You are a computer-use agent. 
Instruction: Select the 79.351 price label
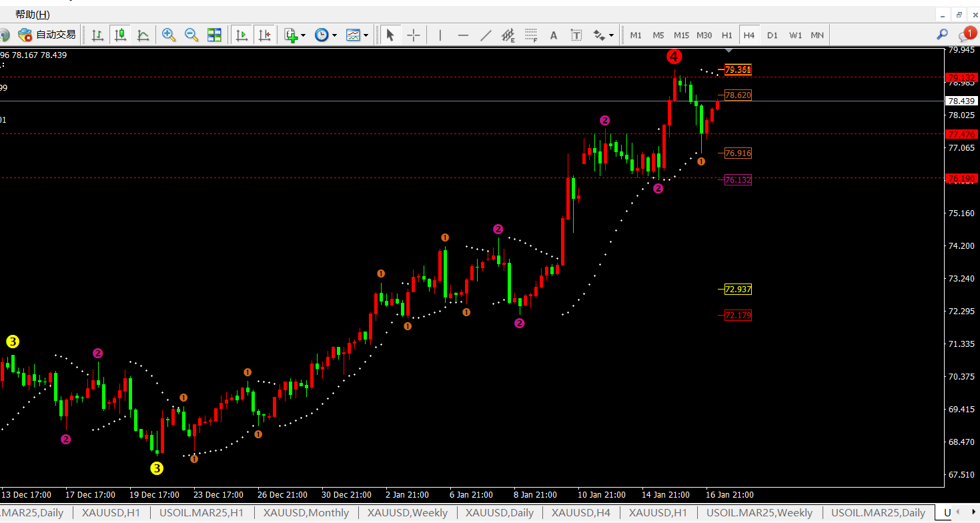[738, 69]
